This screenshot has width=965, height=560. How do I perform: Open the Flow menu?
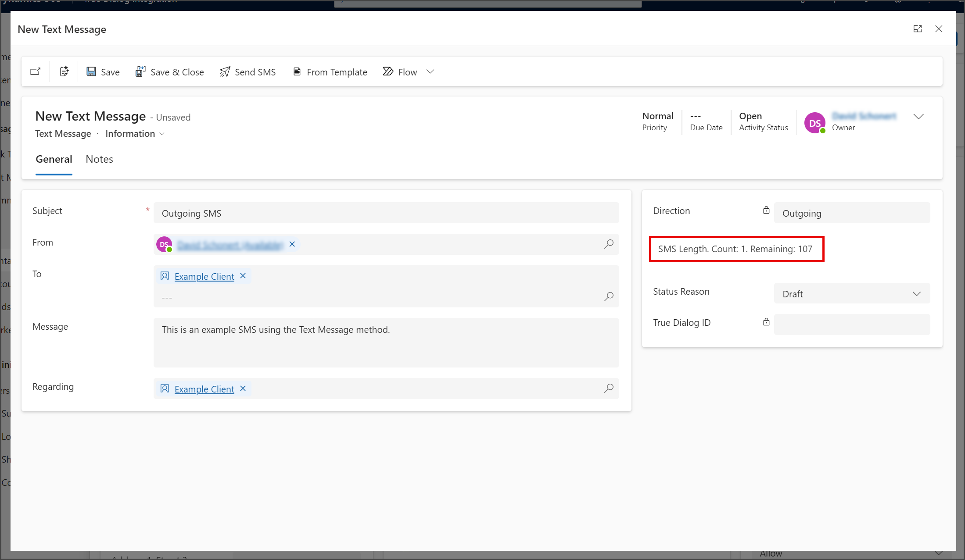tap(400, 72)
